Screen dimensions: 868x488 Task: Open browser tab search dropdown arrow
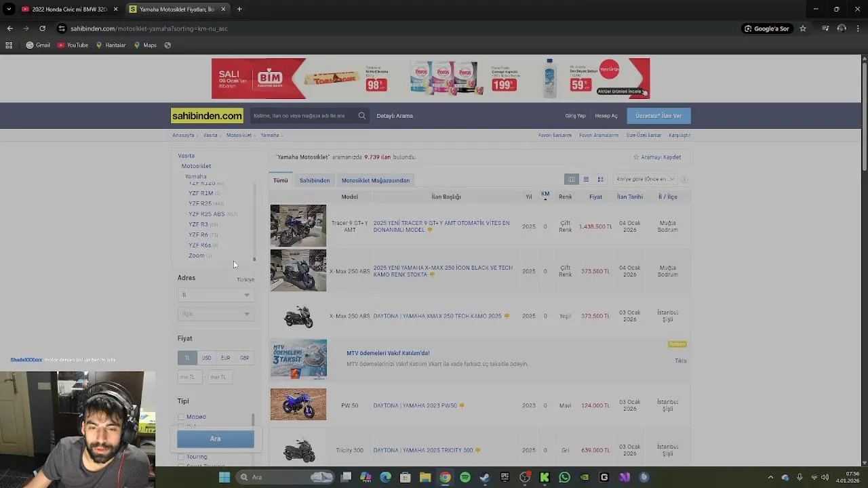click(x=9, y=9)
